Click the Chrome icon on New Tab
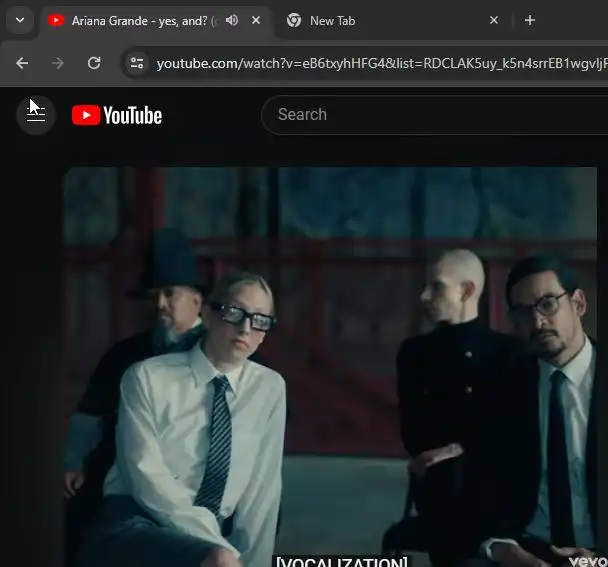Screen dimensions: 608x567 pyautogui.click(x=294, y=20)
